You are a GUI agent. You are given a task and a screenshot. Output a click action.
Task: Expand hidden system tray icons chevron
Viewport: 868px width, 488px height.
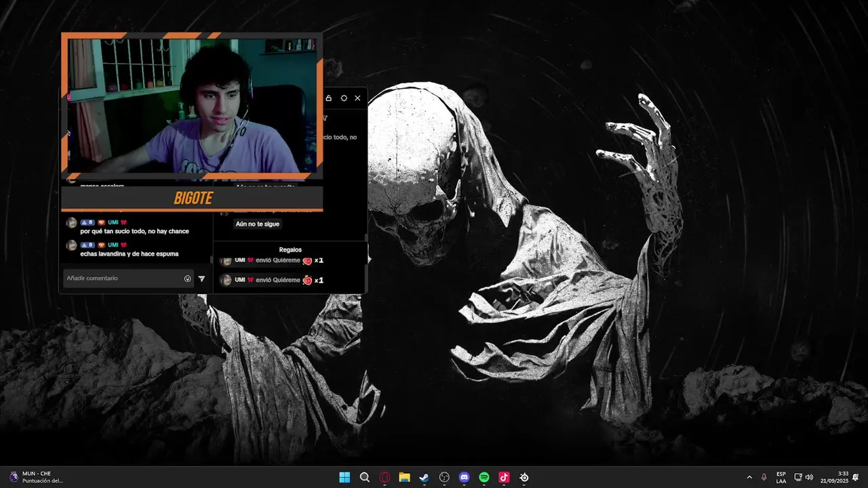coord(749,477)
